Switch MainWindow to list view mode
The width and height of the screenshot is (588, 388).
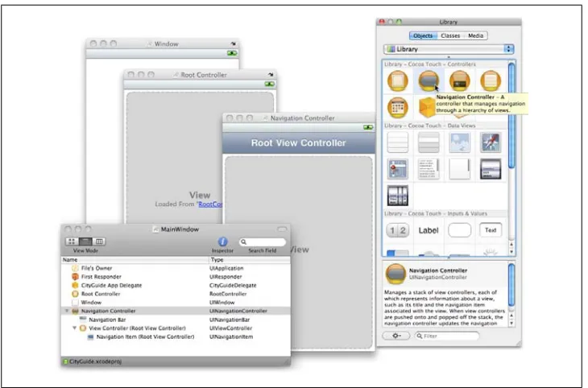(x=85, y=241)
